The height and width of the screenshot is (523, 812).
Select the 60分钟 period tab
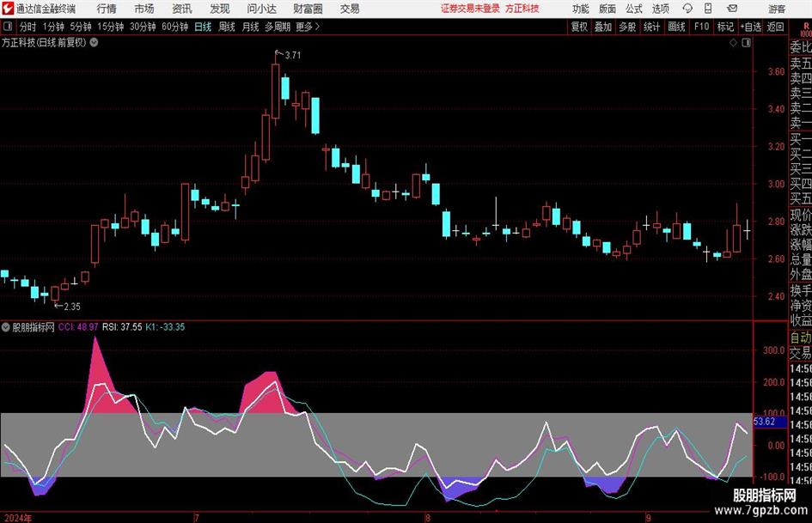175,27
